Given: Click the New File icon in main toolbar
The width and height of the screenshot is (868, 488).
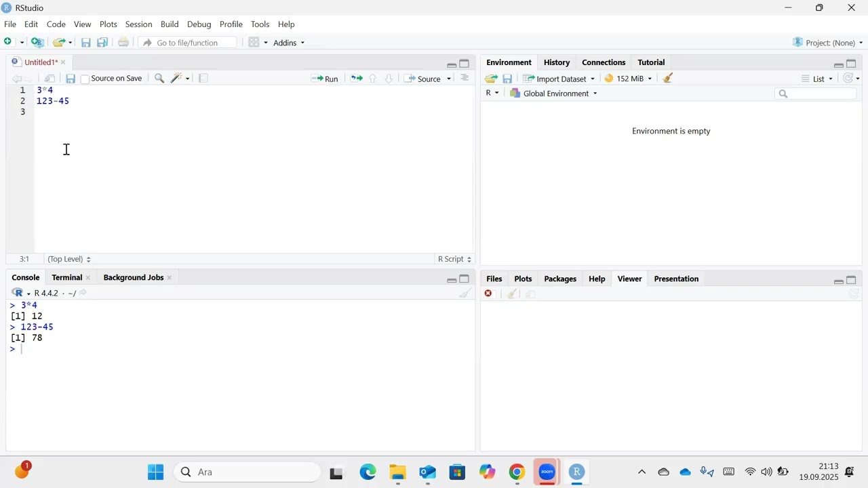Looking at the screenshot, I should tap(9, 42).
